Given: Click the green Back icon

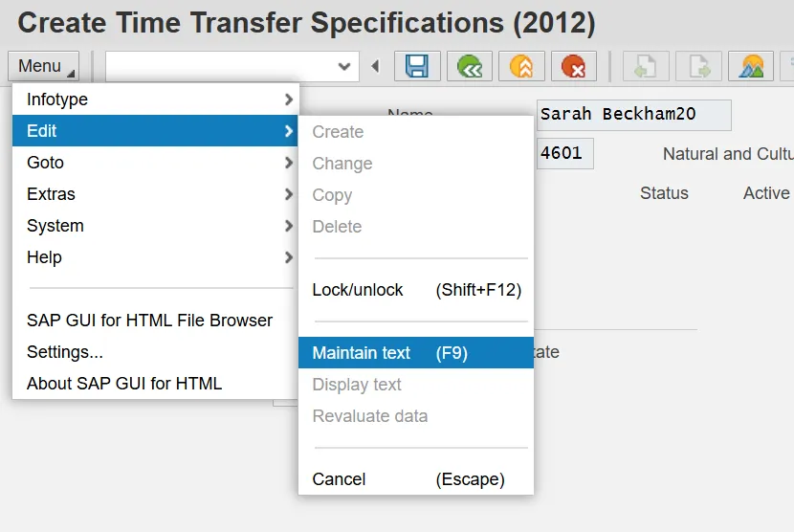Looking at the screenshot, I should point(469,66).
